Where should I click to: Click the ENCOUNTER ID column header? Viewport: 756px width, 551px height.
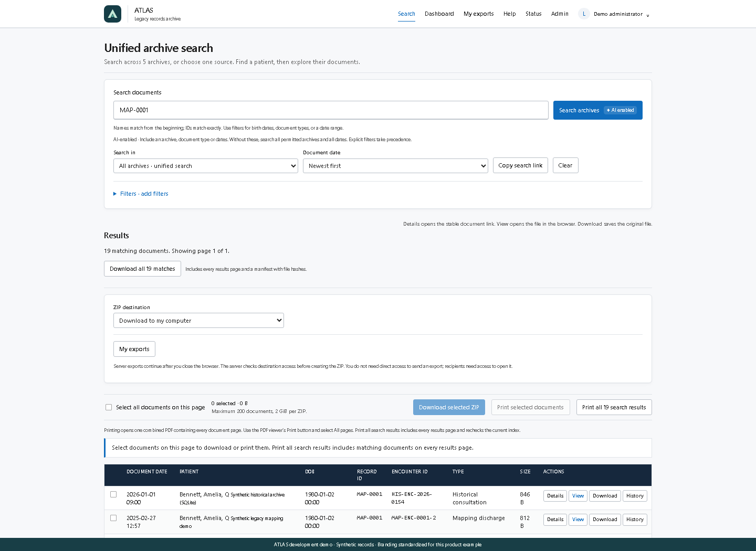[x=409, y=472]
